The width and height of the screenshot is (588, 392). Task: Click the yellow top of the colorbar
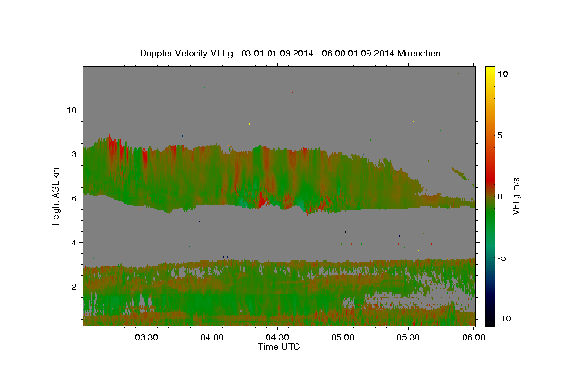pos(490,70)
